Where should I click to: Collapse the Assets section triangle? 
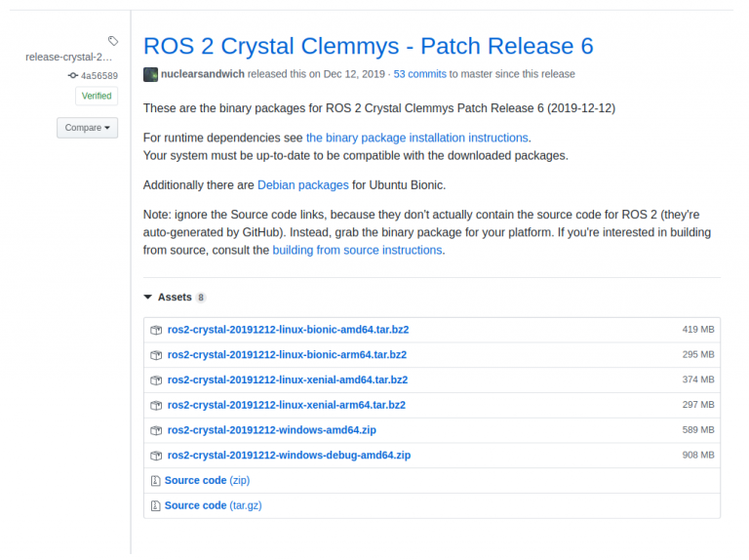point(147,298)
